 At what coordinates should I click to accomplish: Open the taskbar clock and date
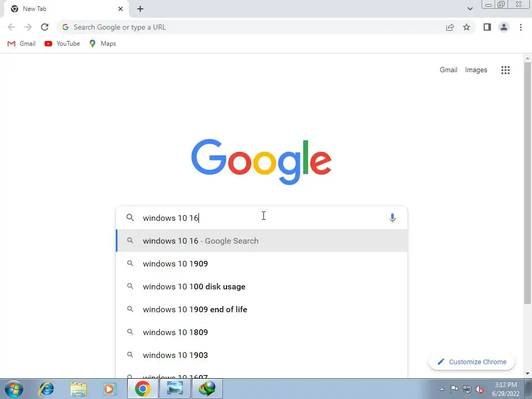(506, 389)
